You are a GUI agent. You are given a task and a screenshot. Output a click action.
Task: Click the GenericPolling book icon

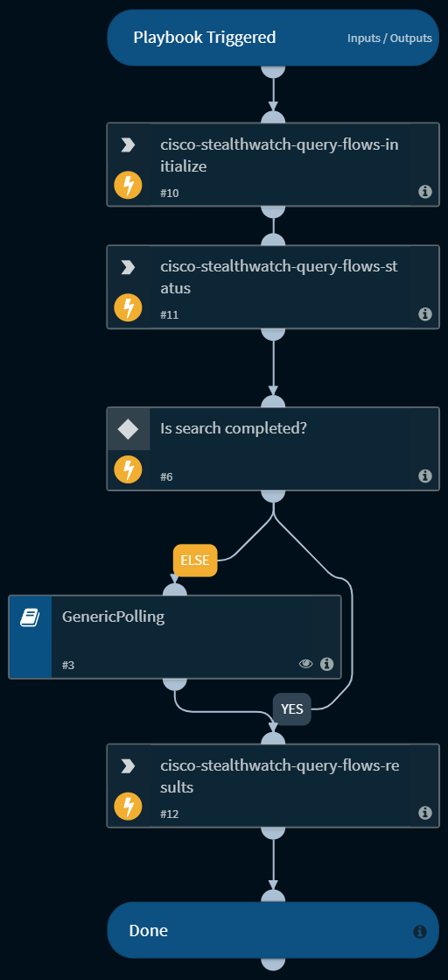click(x=30, y=618)
